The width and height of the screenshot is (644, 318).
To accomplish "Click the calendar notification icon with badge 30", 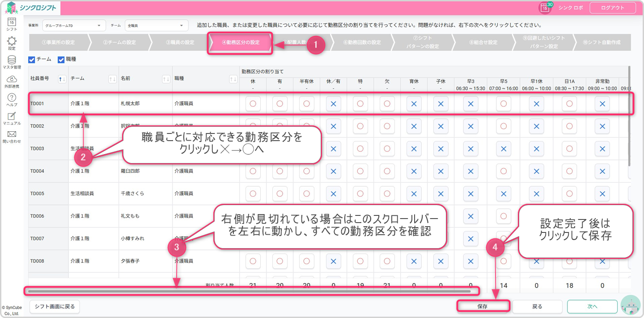I will 545,8.
